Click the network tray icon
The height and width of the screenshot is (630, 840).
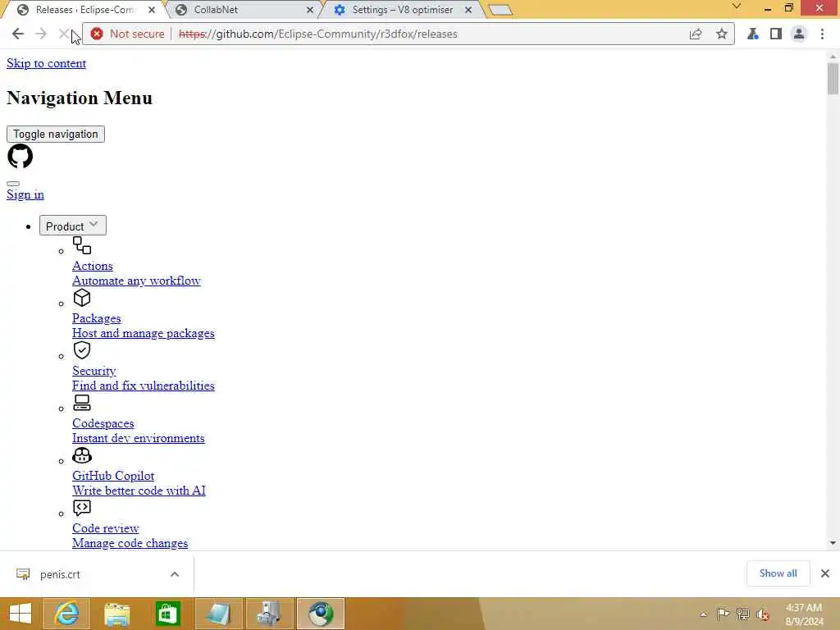coord(742,614)
